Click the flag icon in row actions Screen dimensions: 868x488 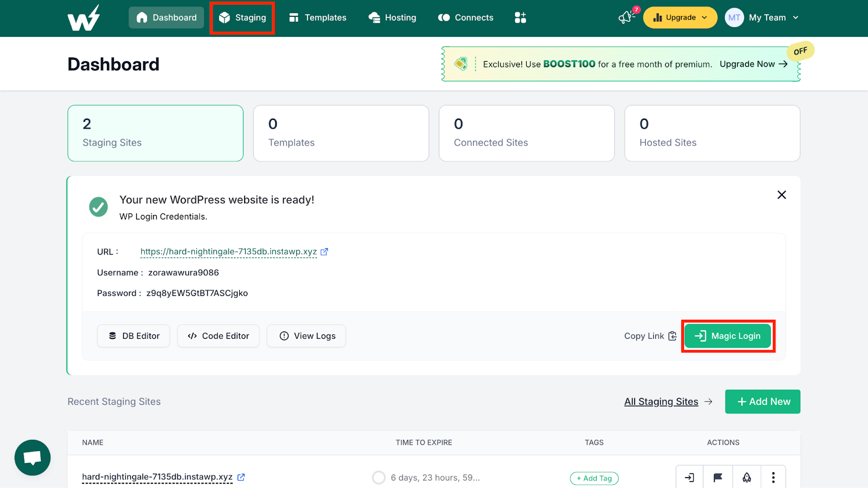tap(718, 477)
